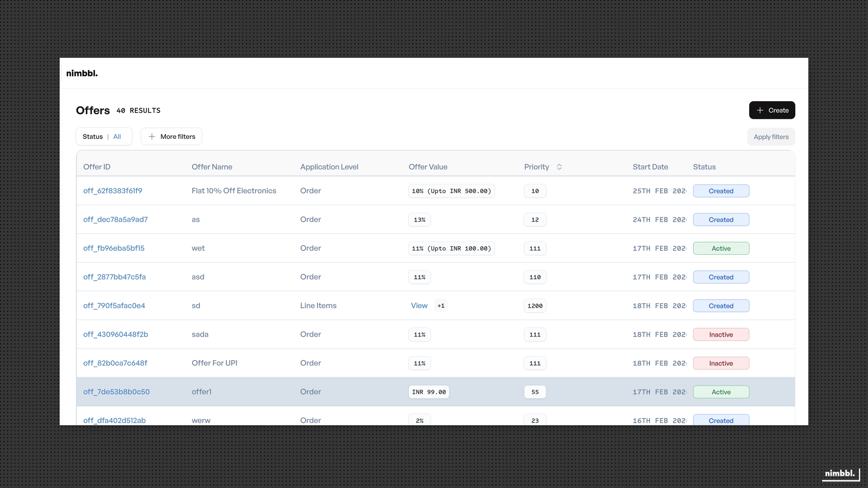868x488 pixels.
Task: Toggle the Created status of werw offer
Action: 721,420
